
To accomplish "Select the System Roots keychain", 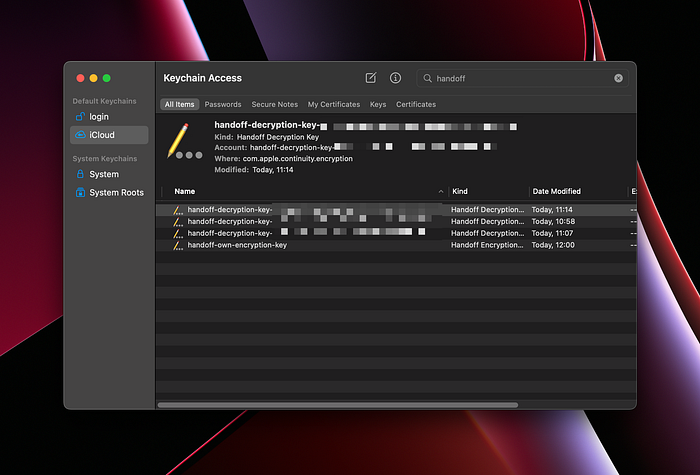I will 109,192.
